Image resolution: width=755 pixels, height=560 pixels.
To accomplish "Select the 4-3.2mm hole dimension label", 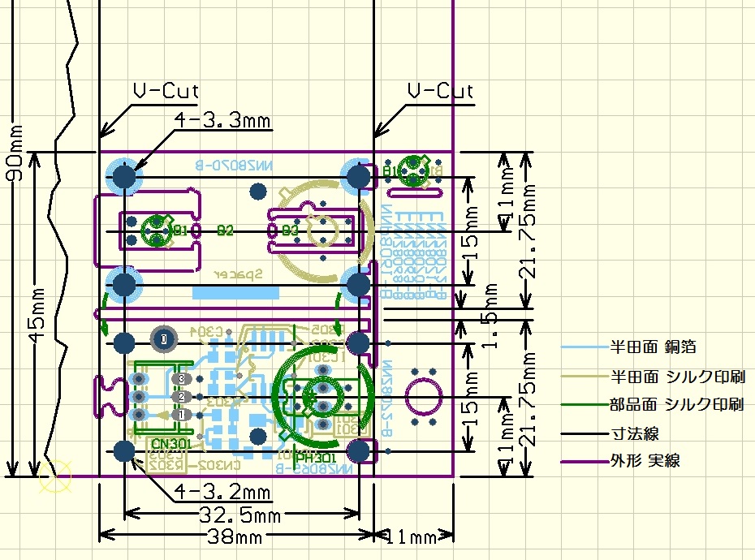I will pos(222,492).
